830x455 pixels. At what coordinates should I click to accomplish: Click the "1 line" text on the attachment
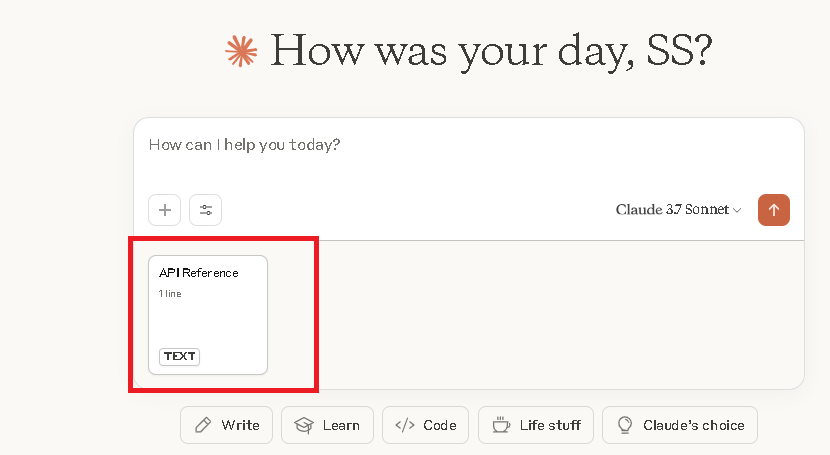point(171,294)
